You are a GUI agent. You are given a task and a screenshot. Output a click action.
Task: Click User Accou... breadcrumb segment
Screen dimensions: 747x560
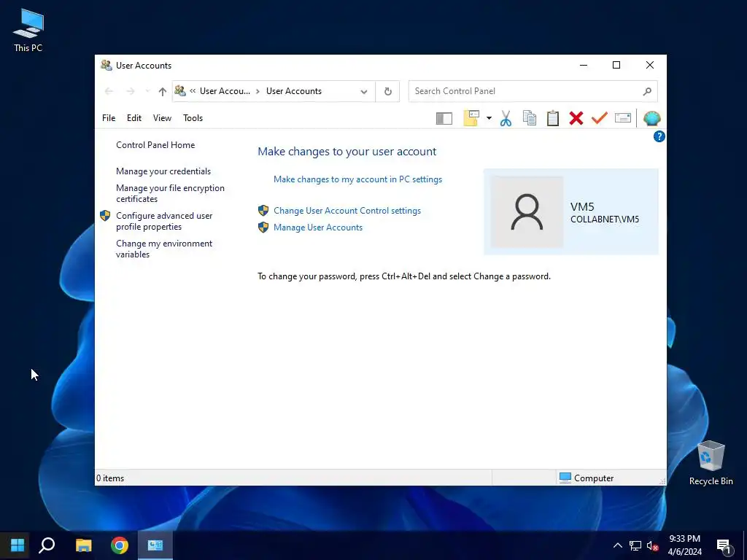pyautogui.click(x=225, y=91)
